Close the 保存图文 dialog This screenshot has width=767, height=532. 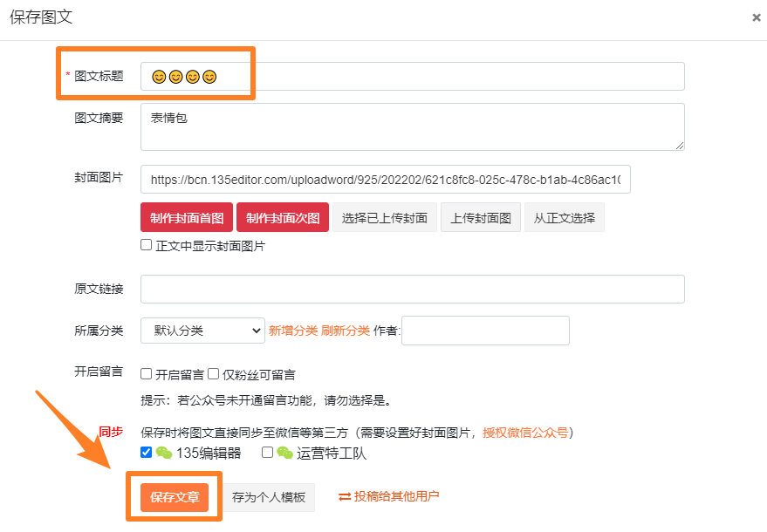click(x=757, y=17)
